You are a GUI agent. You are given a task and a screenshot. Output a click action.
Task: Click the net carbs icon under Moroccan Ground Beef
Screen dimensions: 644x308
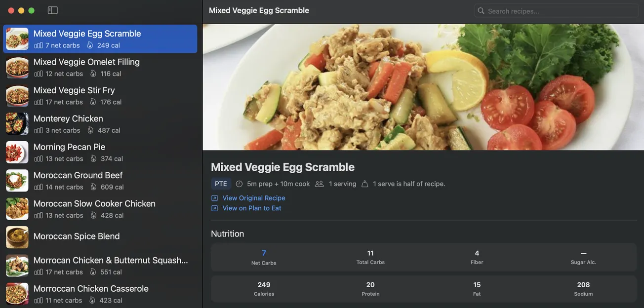pos(38,187)
